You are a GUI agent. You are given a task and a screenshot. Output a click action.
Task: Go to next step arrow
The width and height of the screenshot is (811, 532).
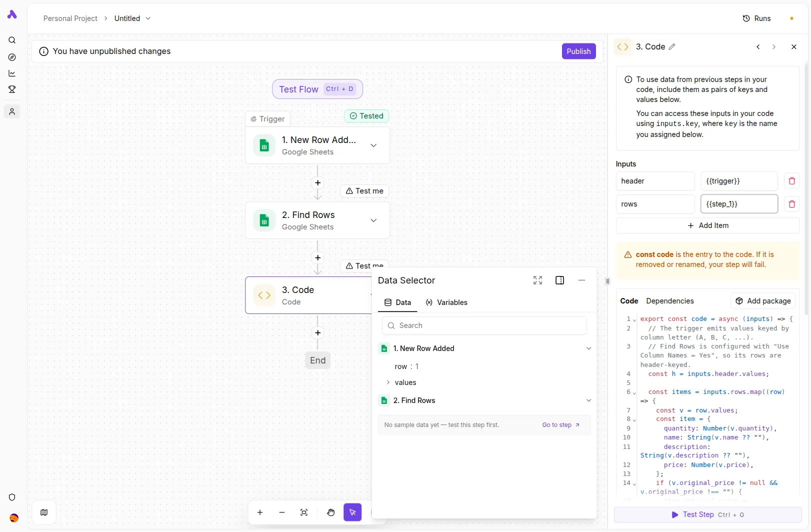pyautogui.click(x=774, y=47)
